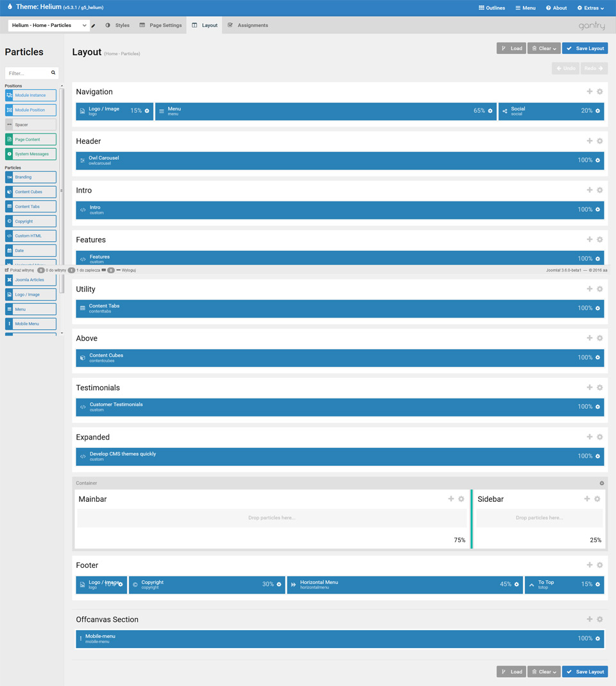
Task: Add a row to the Expanded section
Action: (x=589, y=436)
